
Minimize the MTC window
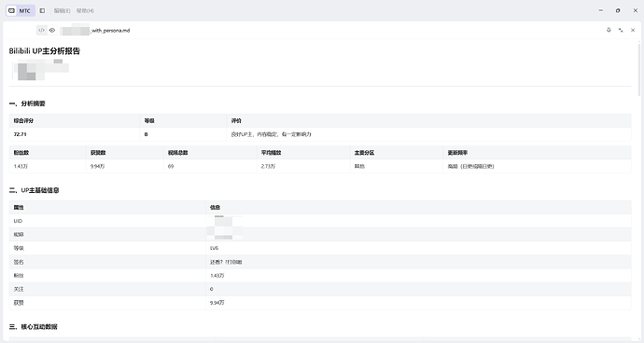(x=601, y=10)
